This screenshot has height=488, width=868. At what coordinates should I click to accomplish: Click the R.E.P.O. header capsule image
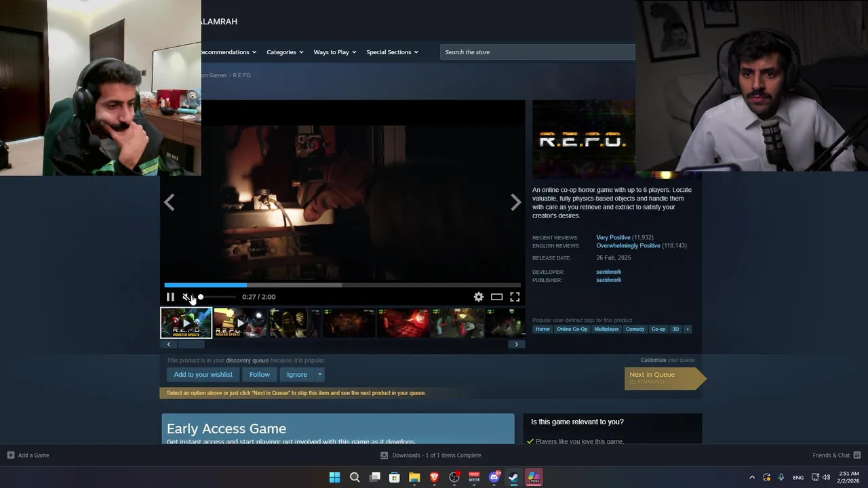pyautogui.click(x=584, y=139)
